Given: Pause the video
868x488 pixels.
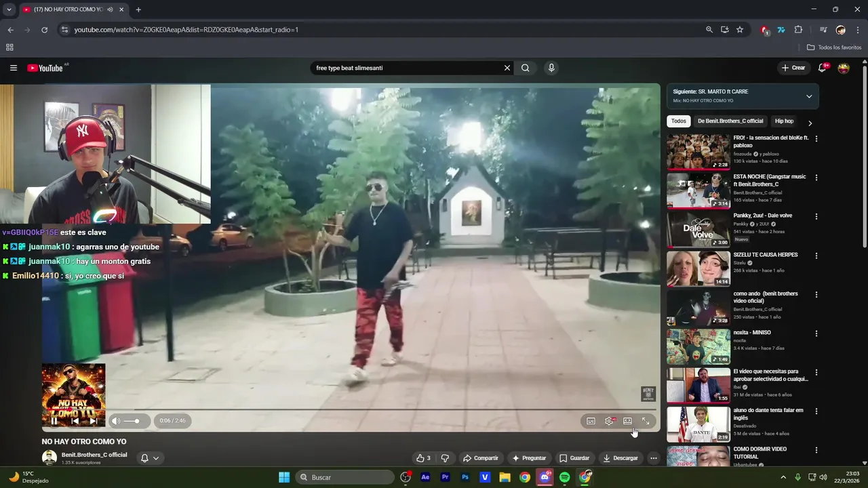Looking at the screenshot, I should (54, 421).
